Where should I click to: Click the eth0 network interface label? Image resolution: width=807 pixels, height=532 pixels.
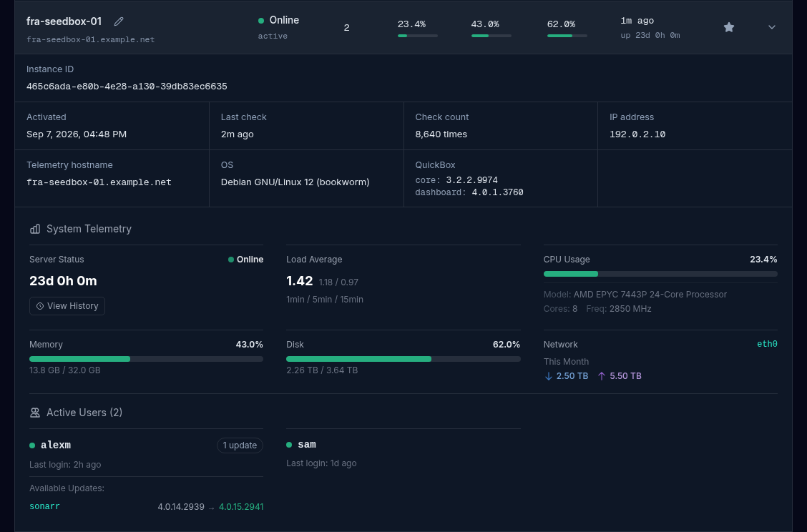767,344
